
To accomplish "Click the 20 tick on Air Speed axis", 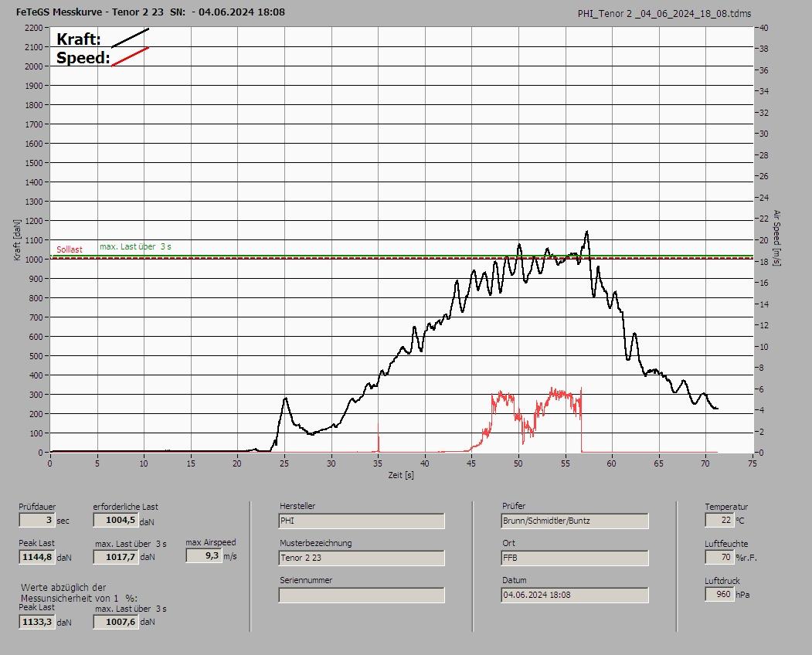I will tap(763, 240).
